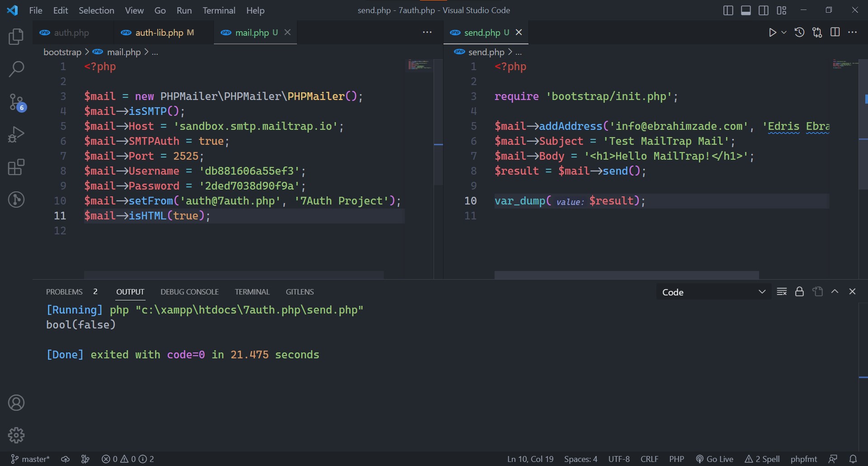Close the mail.php tab
The height and width of the screenshot is (466, 868).
pos(288,32)
